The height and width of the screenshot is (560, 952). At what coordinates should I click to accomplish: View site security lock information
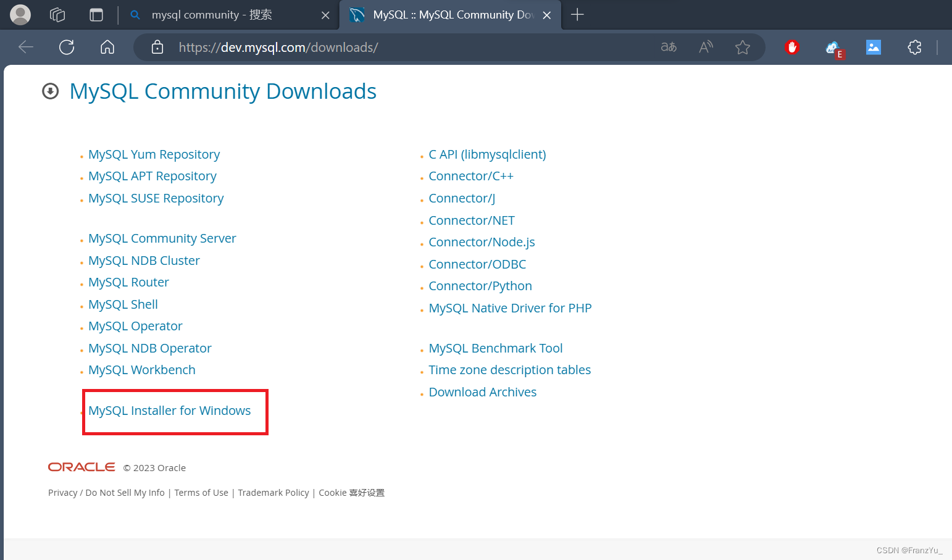(157, 47)
